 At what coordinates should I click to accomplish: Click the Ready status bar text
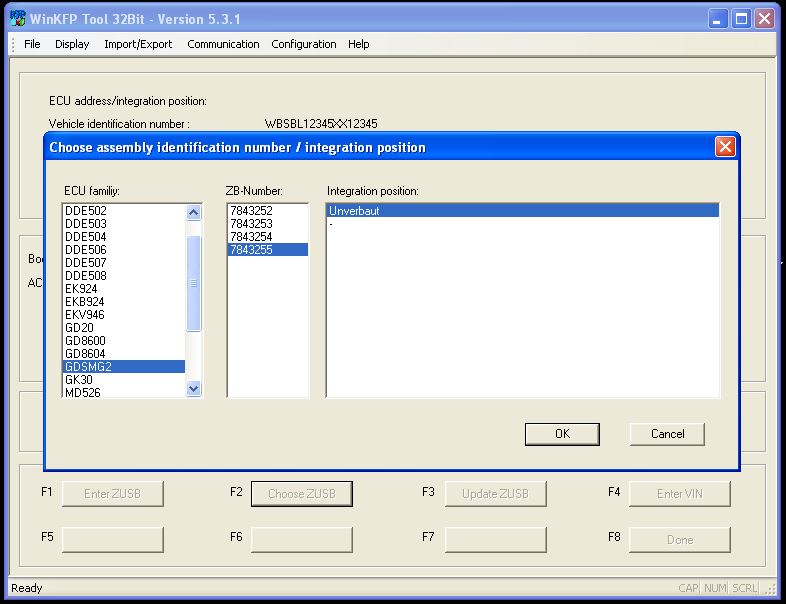tap(27, 588)
